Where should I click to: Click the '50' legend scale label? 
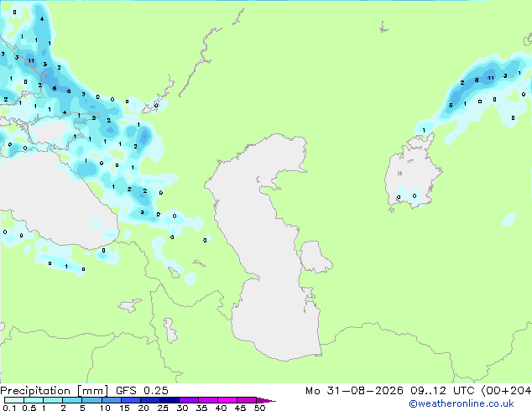coord(259,408)
